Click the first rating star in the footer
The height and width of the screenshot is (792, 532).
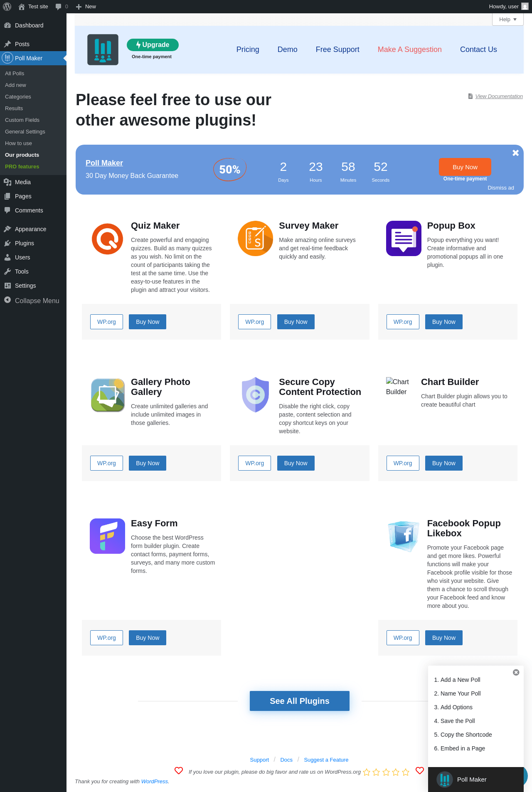tap(367, 772)
